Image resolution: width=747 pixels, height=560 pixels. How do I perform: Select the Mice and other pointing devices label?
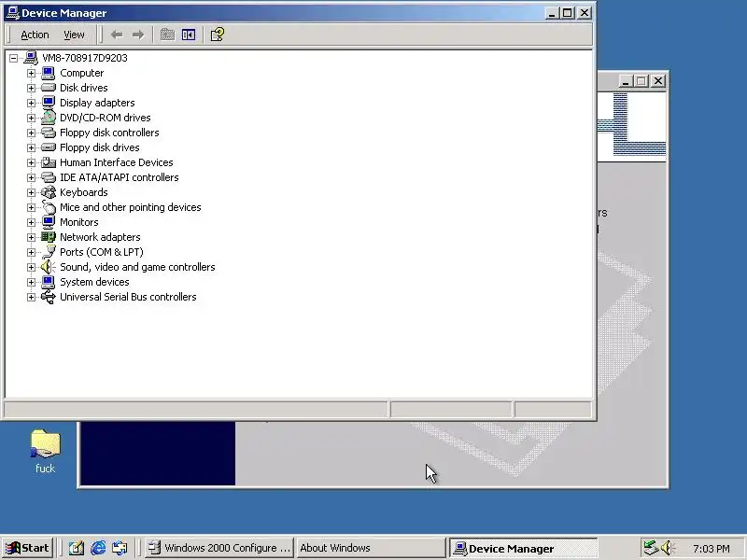pyautogui.click(x=130, y=207)
